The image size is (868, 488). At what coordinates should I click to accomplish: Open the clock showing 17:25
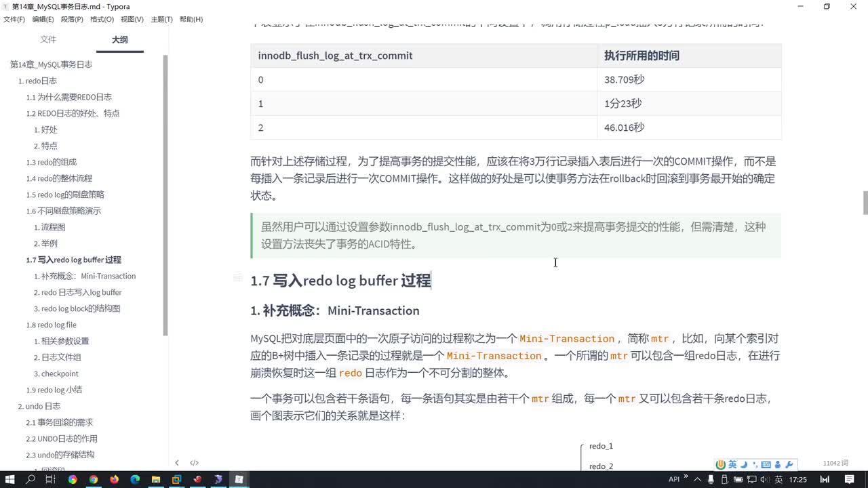[798, 479]
